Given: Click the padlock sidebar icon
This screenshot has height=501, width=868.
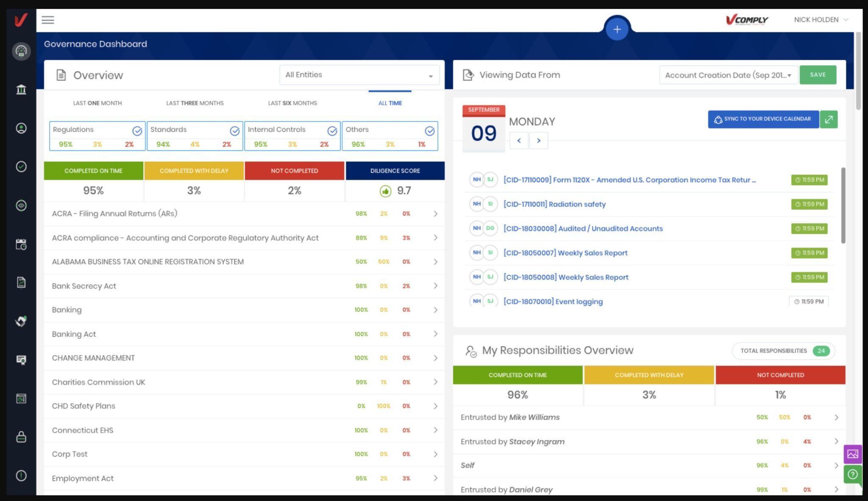Looking at the screenshot, I should tap(21, 437).
